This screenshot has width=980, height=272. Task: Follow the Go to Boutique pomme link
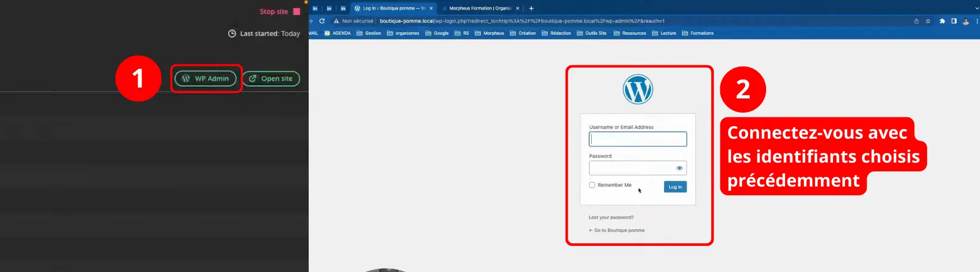click(x=616, y=230)
